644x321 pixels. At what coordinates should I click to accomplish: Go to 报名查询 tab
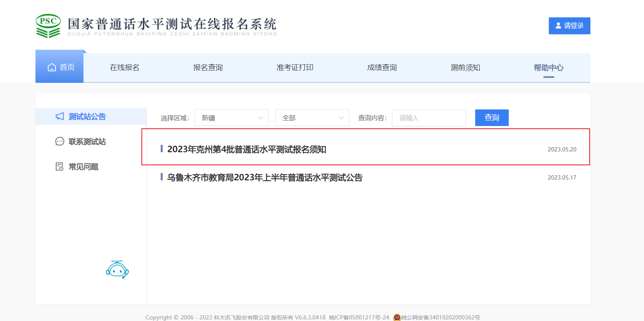point(208,67)
